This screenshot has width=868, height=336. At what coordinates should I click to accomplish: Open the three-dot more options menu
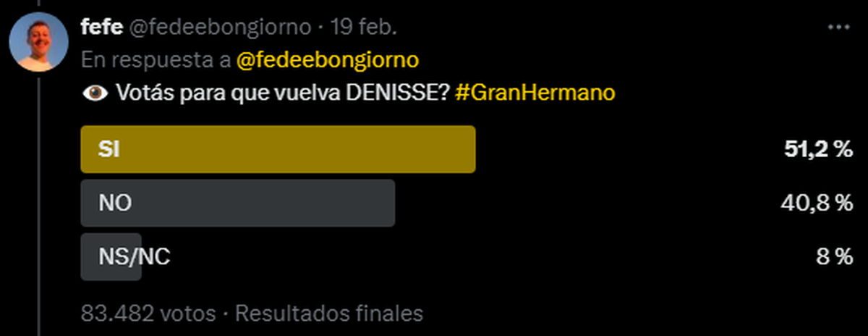[838, 27]
